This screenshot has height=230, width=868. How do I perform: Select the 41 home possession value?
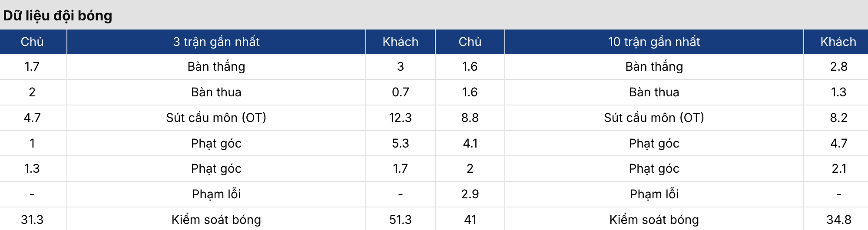click(470, 220)
